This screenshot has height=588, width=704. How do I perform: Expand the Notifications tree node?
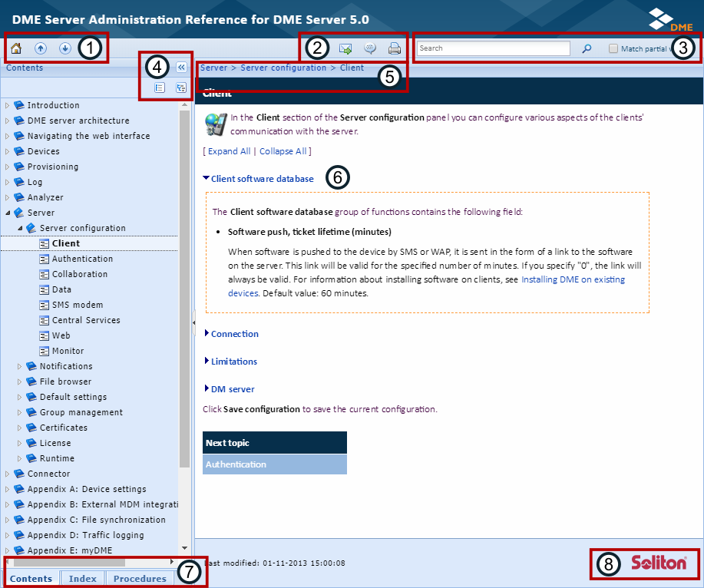[x=20, y=366]
